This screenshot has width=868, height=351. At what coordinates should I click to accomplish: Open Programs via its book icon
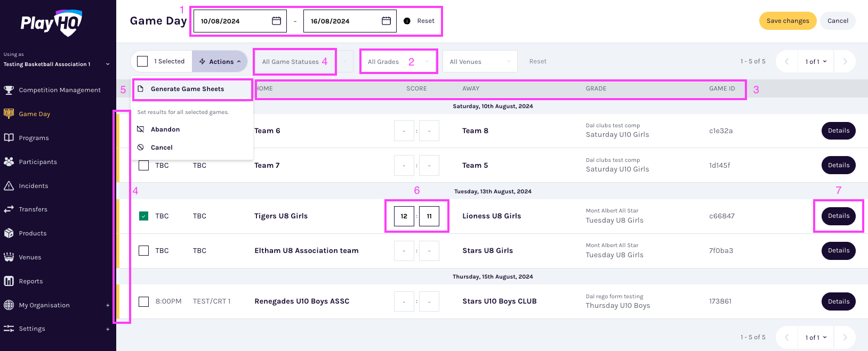9,138
